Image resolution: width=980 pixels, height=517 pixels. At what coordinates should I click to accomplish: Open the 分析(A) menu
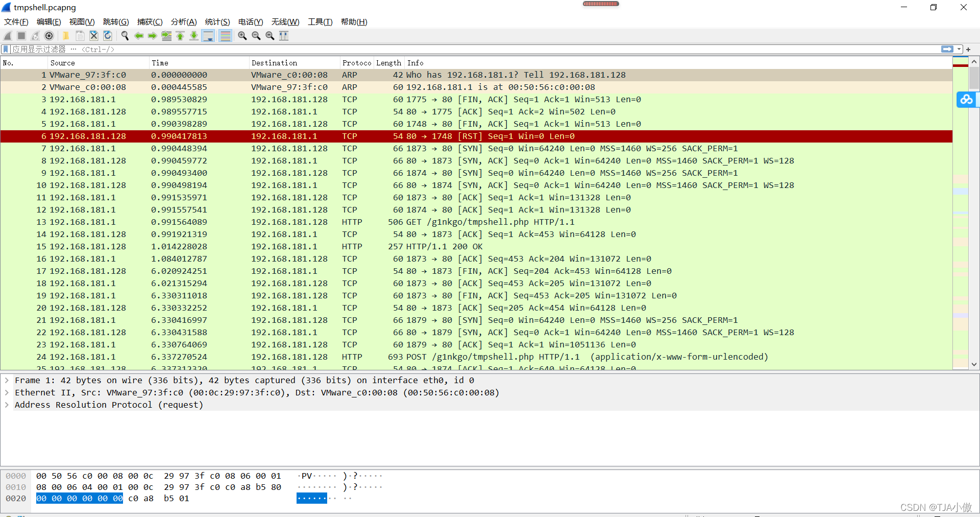[x=184, y=22]
